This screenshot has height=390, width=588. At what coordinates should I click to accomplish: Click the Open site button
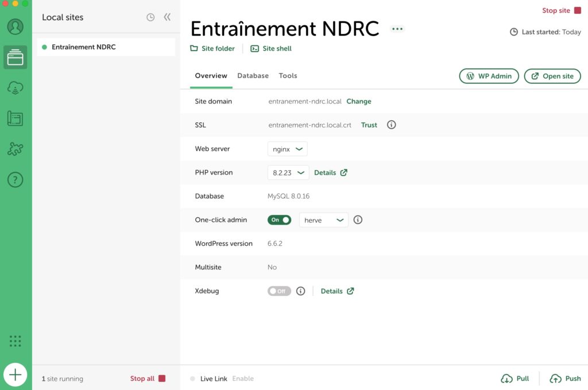(552, 76)
